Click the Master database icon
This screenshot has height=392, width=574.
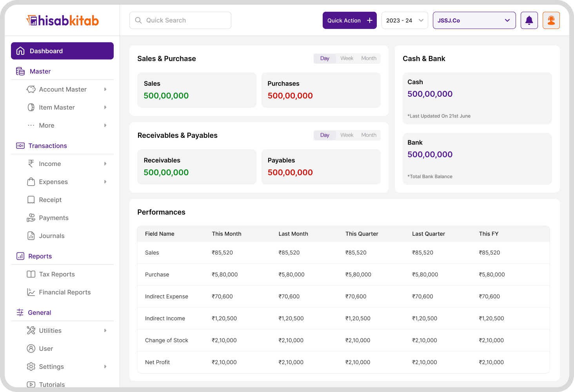pyautogui.click(x=20, y=71)
